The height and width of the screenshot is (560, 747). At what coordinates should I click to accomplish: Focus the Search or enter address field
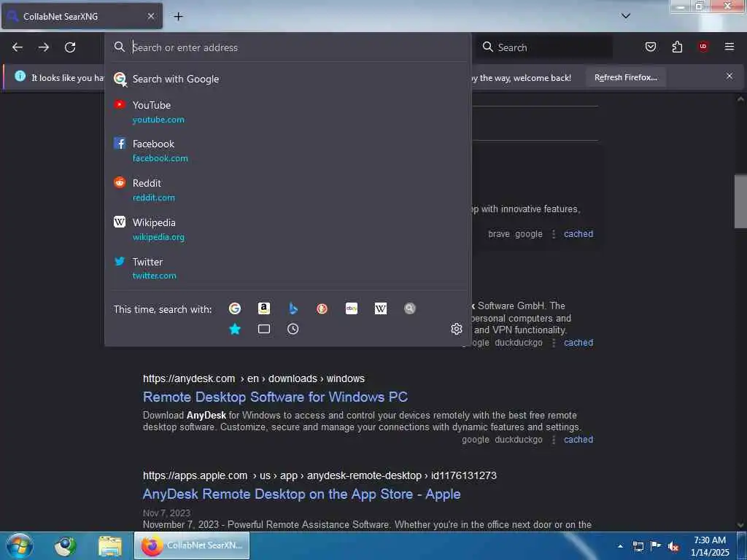click(287, 47)
